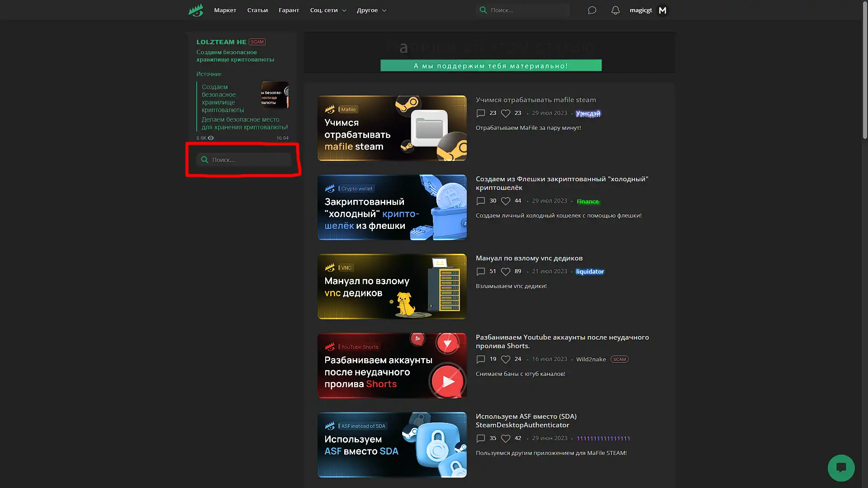Open the Гарант menu item

pyautogui.click(x=289, y=10)
